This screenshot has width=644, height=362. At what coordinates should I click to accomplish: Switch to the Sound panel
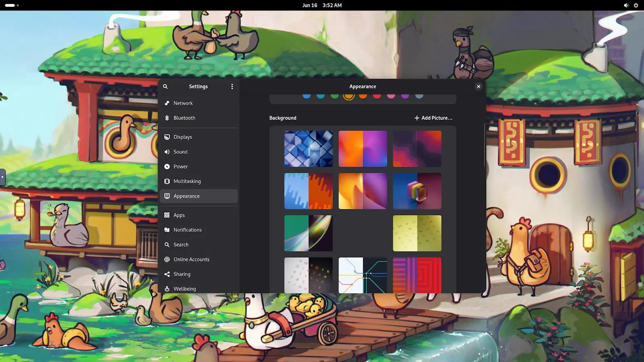[199, 152]
